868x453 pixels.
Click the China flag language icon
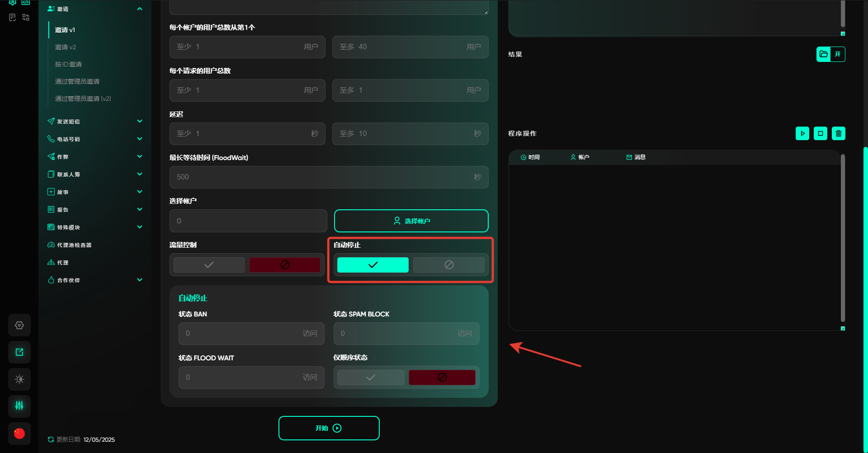click(19, 433)
